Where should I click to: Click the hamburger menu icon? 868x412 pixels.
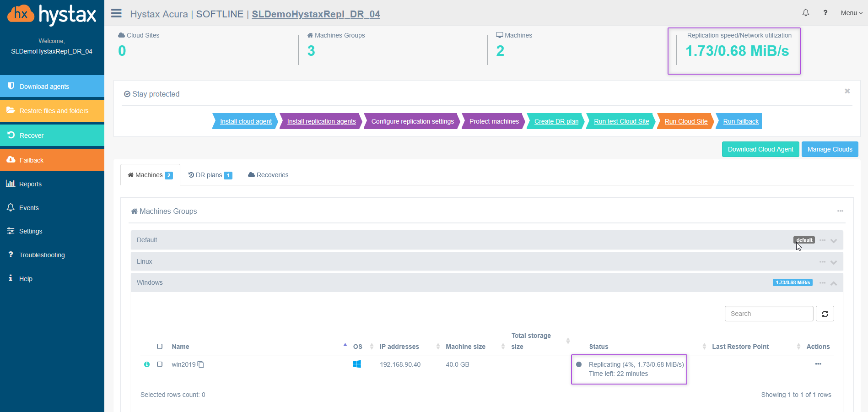tap(116, 13)
